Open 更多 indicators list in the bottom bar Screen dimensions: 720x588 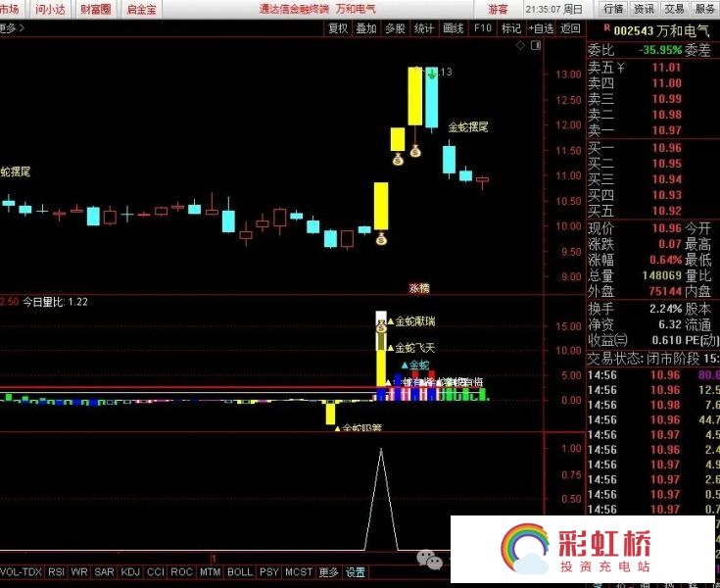pyautogui.click(x=328, y=572)
